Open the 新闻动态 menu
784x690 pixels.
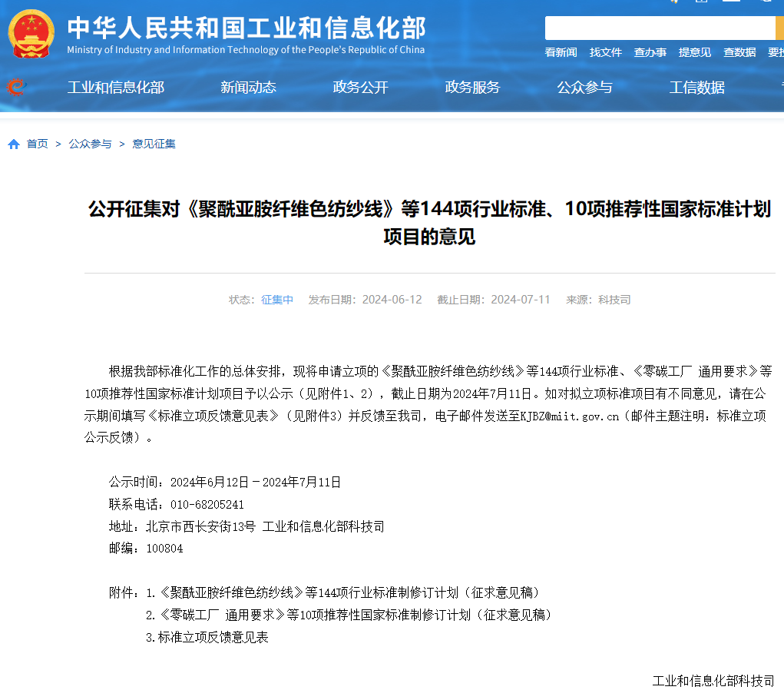(x=248, y=88)
